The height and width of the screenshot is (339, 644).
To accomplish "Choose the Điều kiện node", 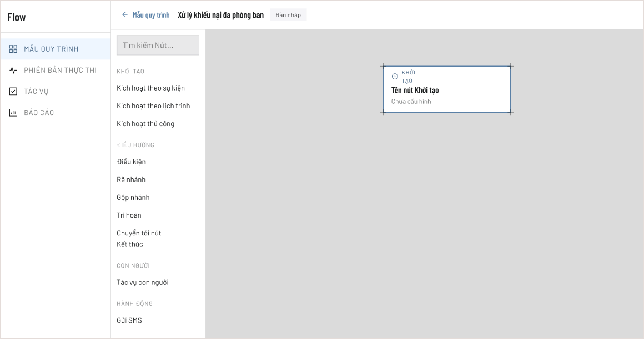I will click(131, 162).
